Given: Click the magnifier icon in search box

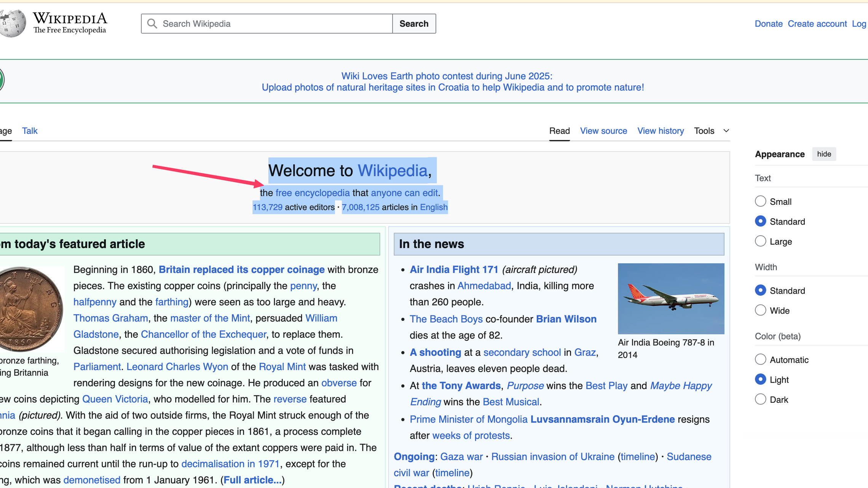Looking at the screenshot, I should pos(152,24).
